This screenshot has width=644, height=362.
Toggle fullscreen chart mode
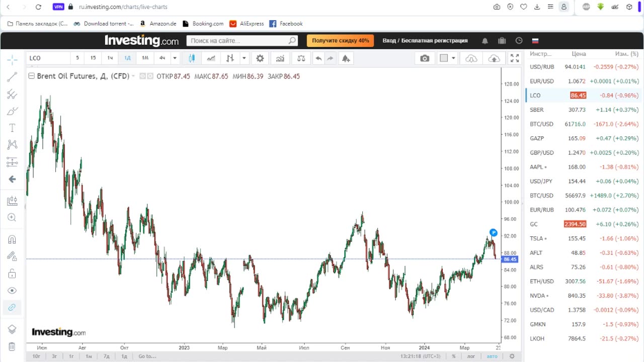point(514,58)
